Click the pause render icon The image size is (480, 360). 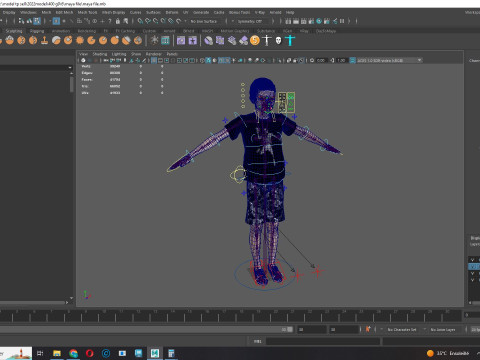(x=342, y=21)
